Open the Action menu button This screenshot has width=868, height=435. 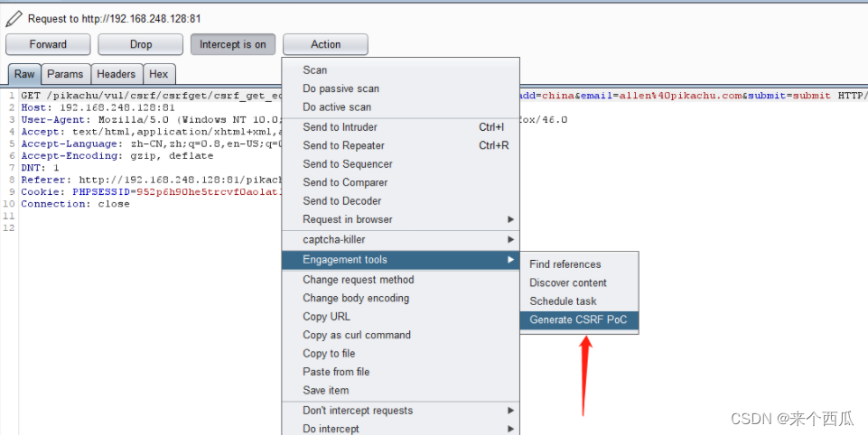tap(325, 44)
